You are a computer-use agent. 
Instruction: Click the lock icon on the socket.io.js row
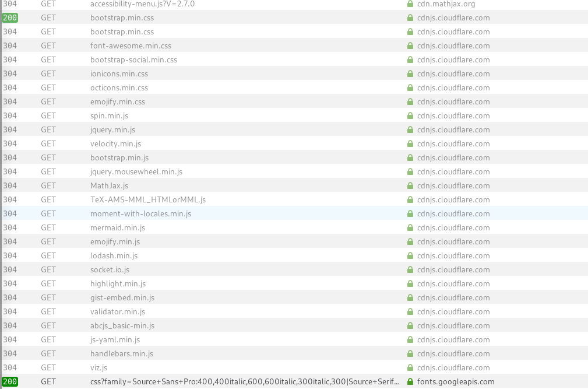click(x=411, y=269)
